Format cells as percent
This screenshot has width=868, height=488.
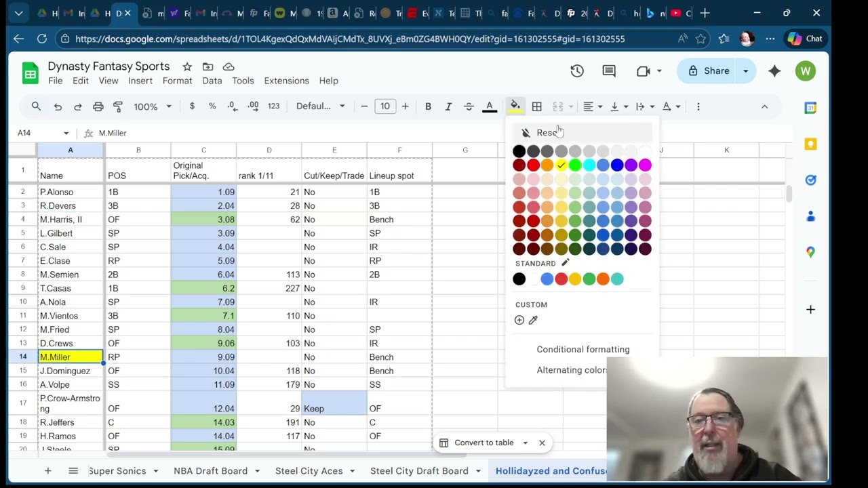[212, 106]
